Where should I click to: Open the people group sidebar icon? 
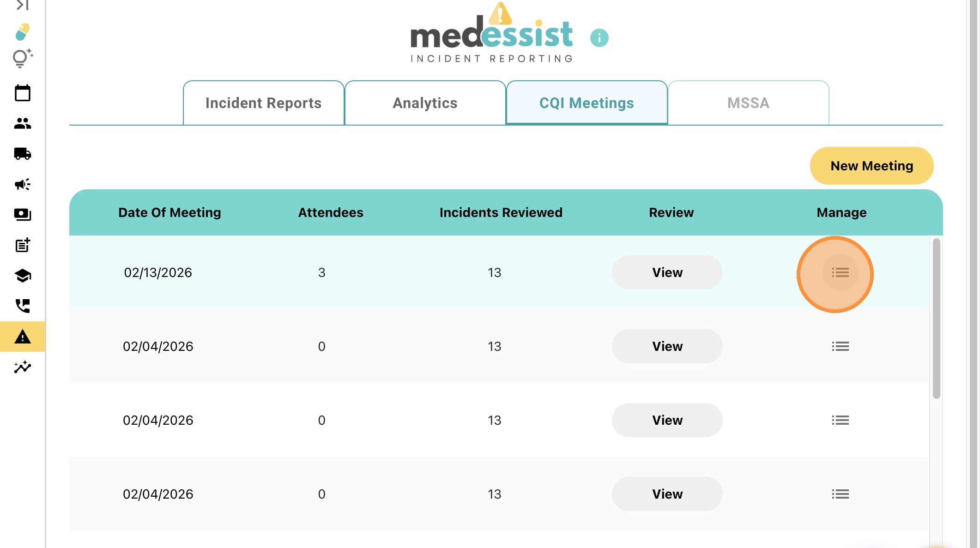click(22, 123)
